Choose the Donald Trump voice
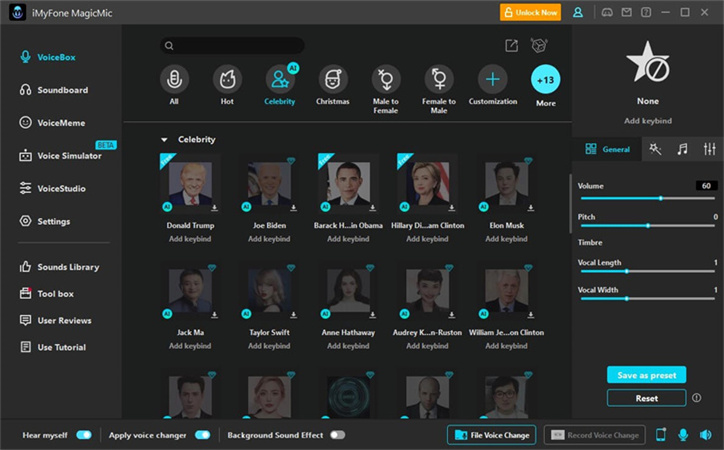The height and width of the screenshot is (450, 724). pos(190,183)
